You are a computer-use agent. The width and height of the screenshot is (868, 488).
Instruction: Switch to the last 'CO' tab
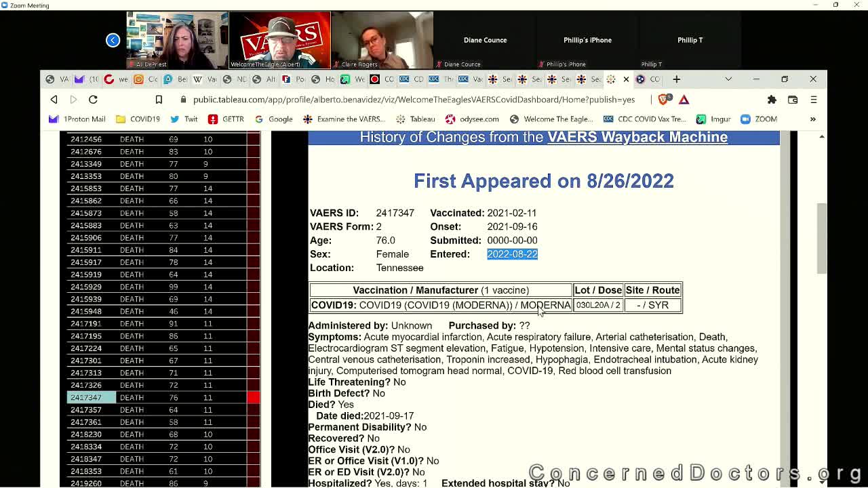pos(647,79)
